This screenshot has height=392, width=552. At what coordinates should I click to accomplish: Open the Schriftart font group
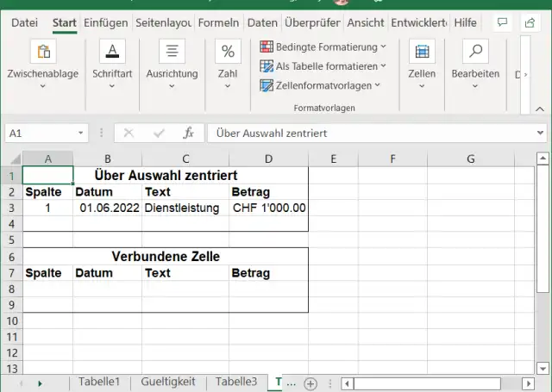coord(112,60)
